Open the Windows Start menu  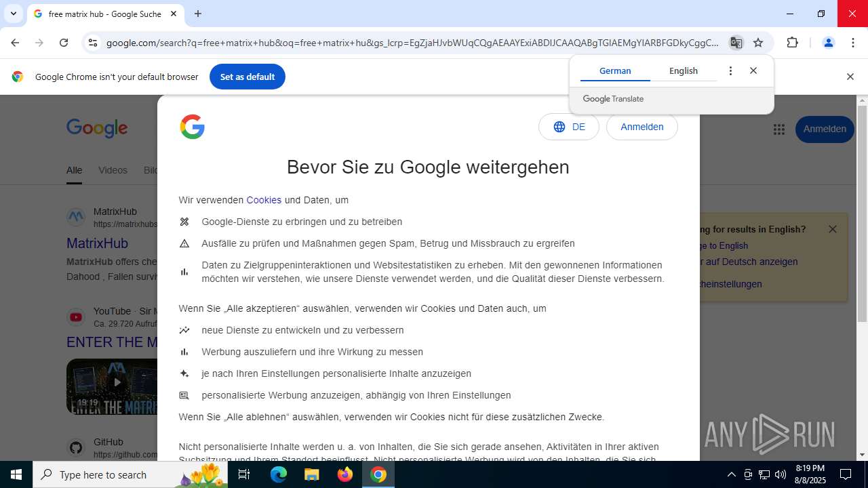click(16, 474)
